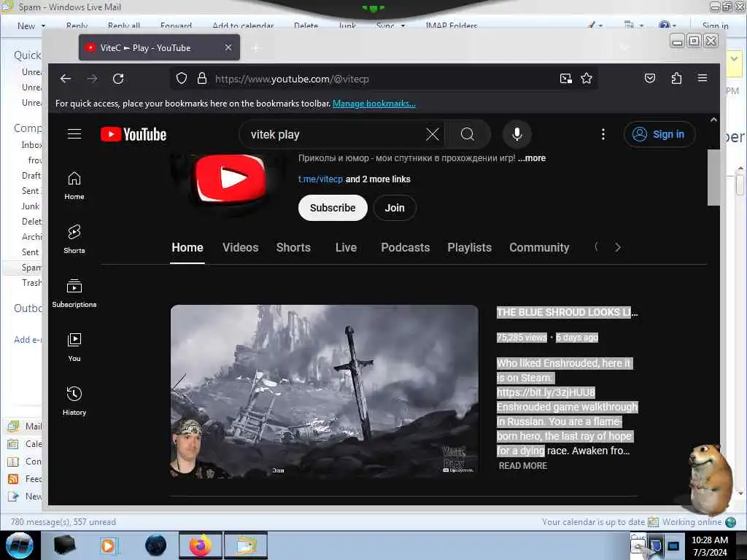The image size is (747, 560).
Task: Click the channel avatar logo
Action: (231, 179)
